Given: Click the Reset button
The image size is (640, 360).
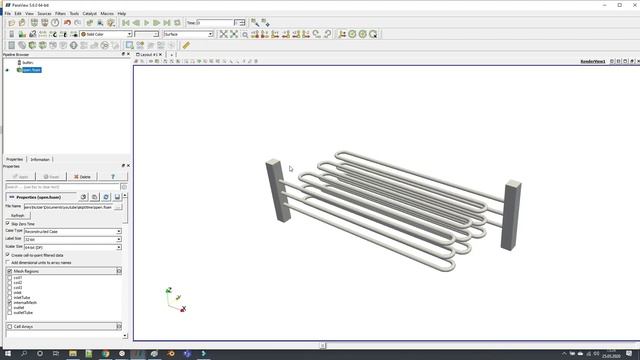Looking at the screenshot, I should [51, 176].
